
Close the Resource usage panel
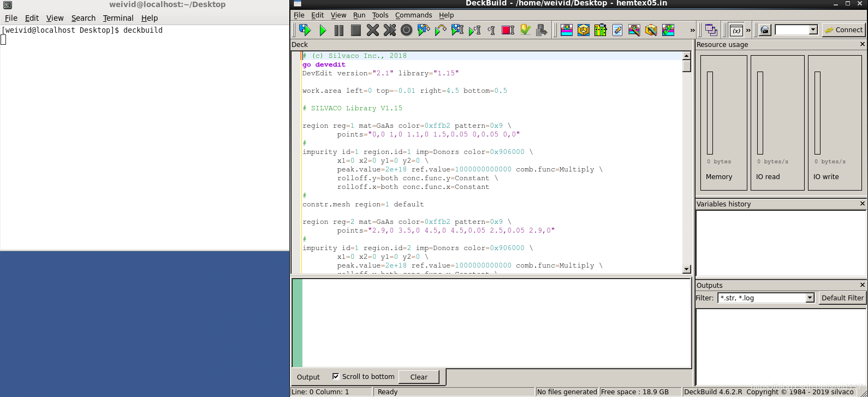tap(863, 44)
